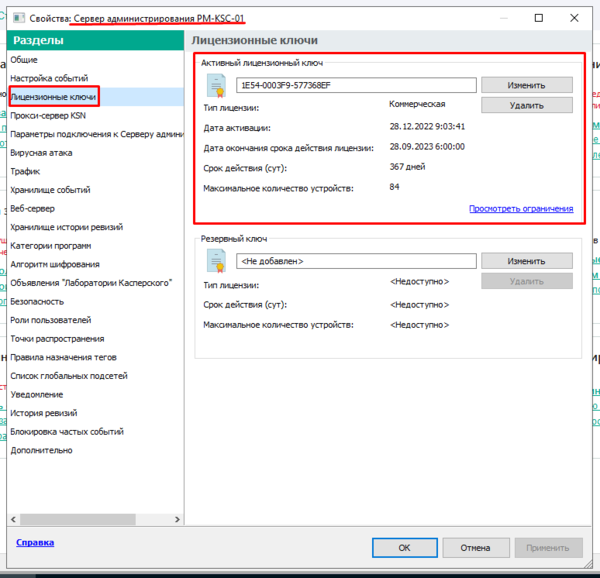Open the Список глобальных подсетей section

tap(69, 376)
